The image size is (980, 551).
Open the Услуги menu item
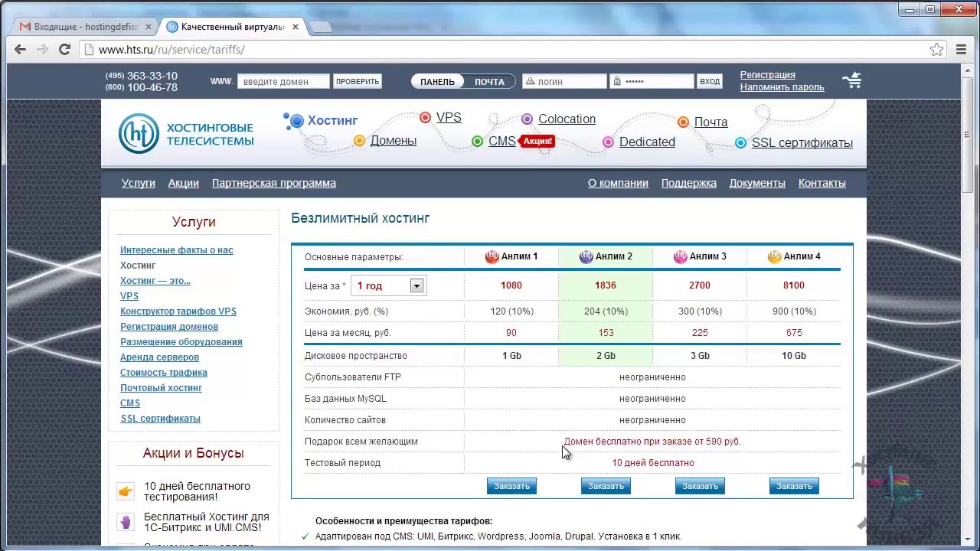tap(138, 183)
